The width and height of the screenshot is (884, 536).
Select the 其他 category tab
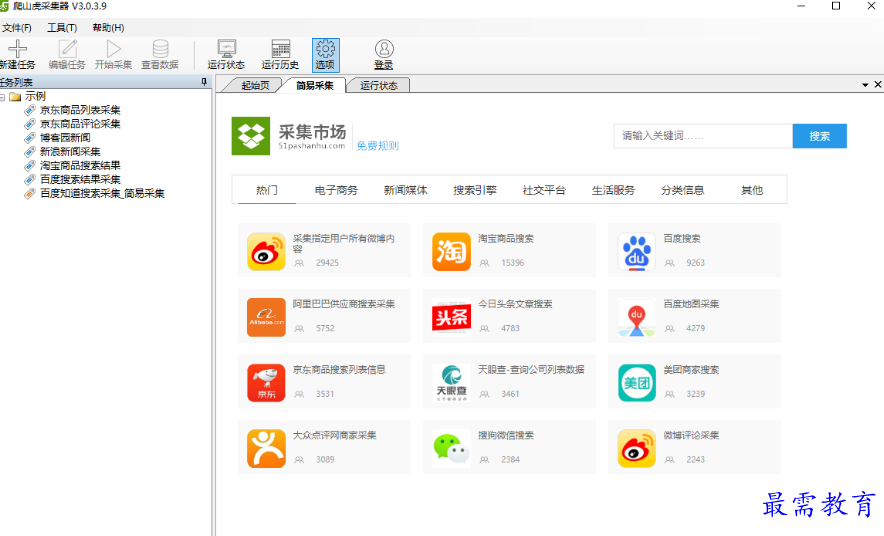click(752, 191)
